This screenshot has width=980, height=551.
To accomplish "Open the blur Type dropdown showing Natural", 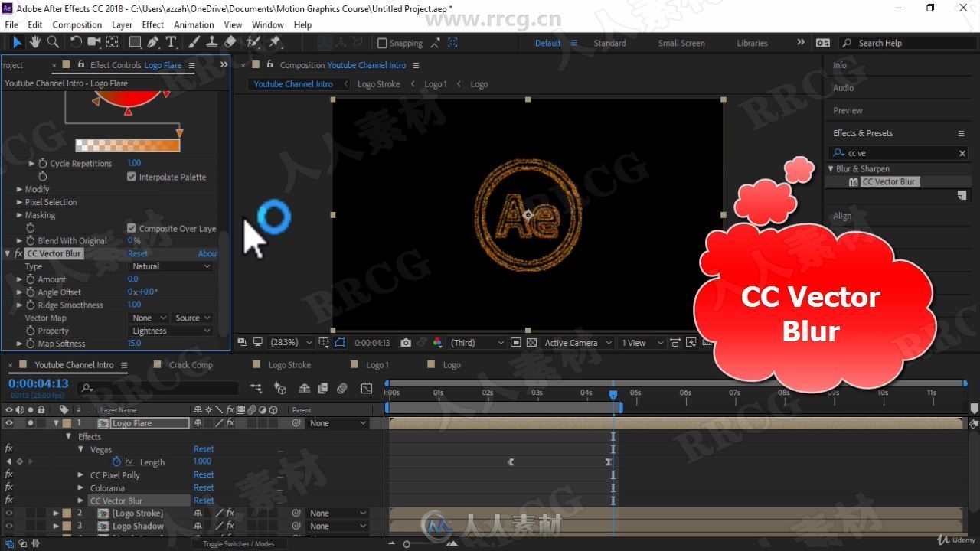I will tap(171, 266).
